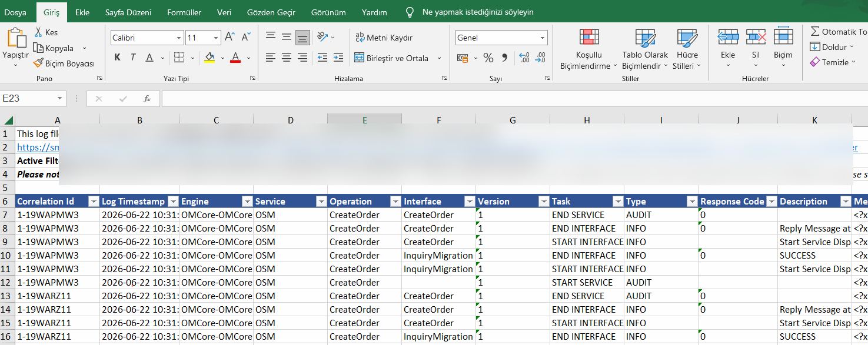Toggle Metni Kaydır wrap text

click(384, 38)
